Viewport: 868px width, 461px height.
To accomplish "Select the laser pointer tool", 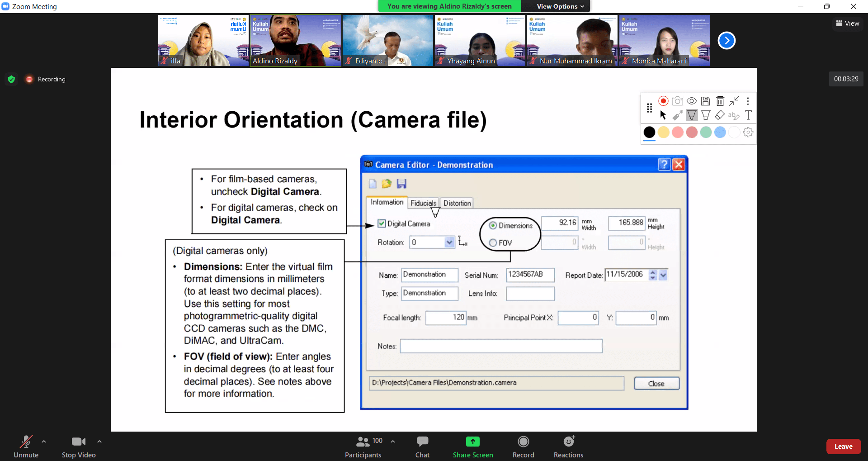I will [x=677, y=115].
